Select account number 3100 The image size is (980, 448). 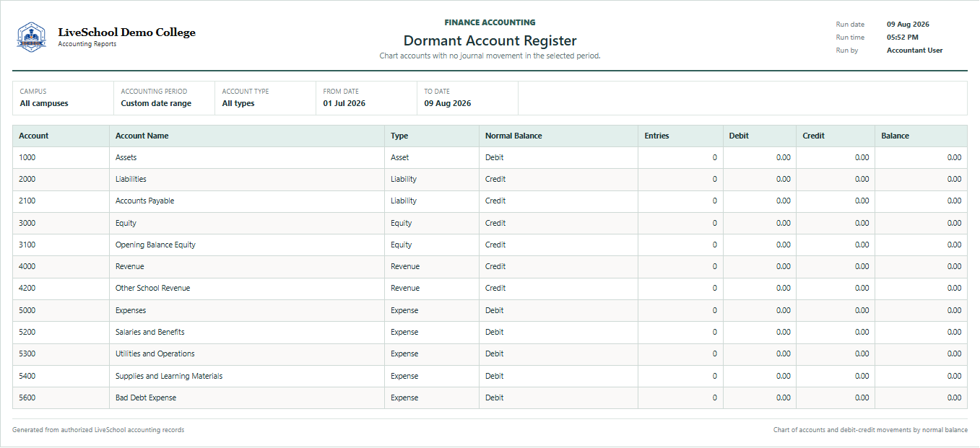click(x=27, y=245)
